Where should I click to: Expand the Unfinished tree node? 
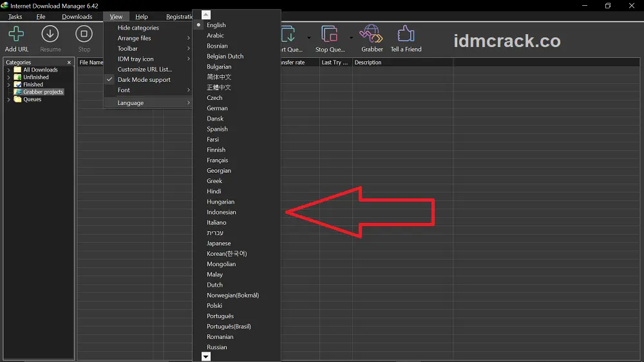(x=8, y=77)
